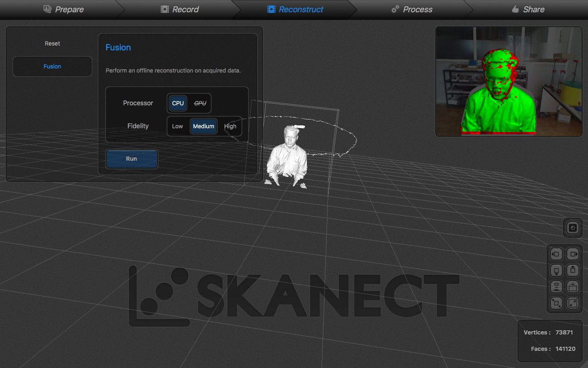This screenshot has width=588, height=368.
Task: Set fidelity to Medium
Action: click(x=204, y=126)
